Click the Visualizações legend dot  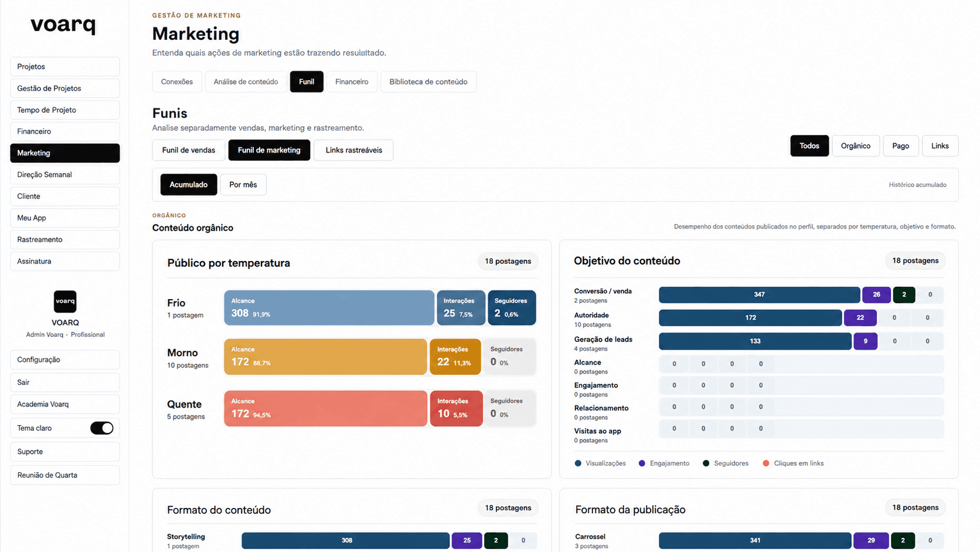pos(578,463)
